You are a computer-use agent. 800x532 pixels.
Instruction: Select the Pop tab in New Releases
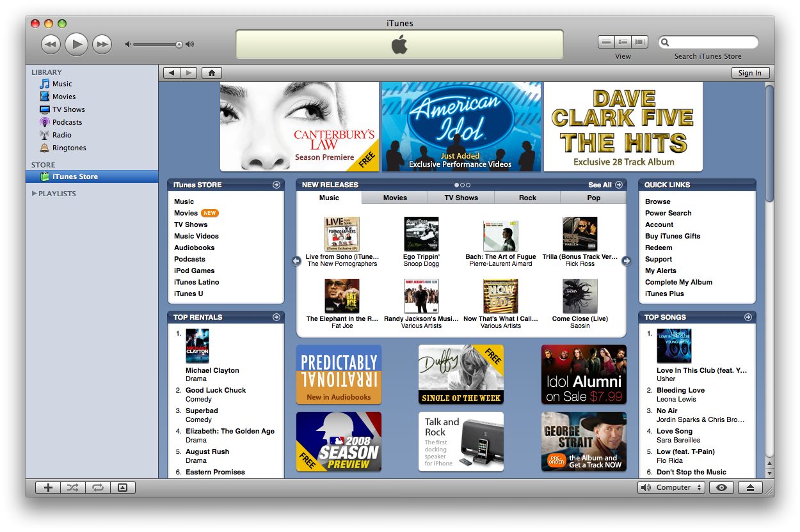coord(594,198)
